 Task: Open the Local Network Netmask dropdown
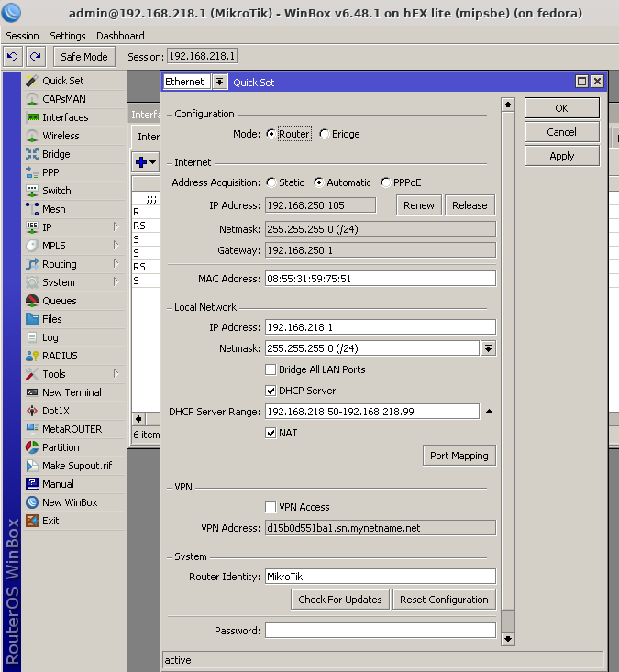click(x=488, y=348)
